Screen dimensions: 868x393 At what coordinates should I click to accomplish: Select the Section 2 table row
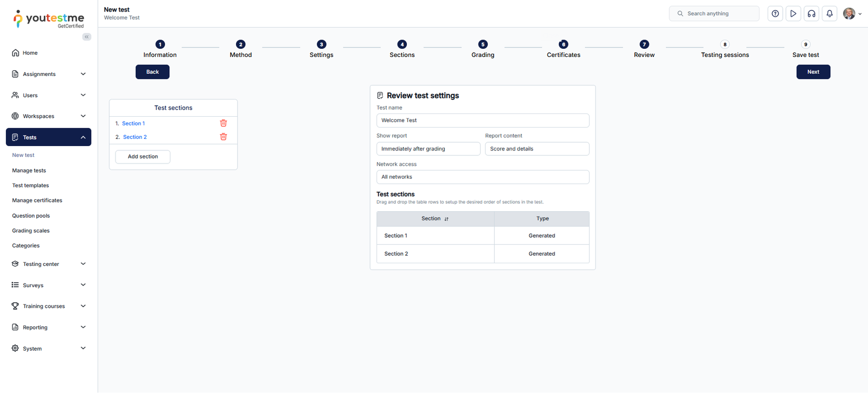[483, 254]
